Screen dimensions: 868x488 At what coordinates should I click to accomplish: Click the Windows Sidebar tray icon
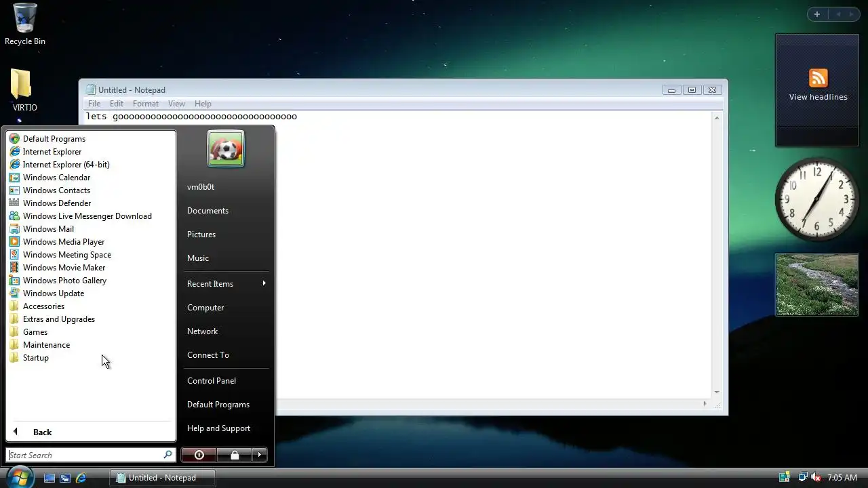(785, 477)
